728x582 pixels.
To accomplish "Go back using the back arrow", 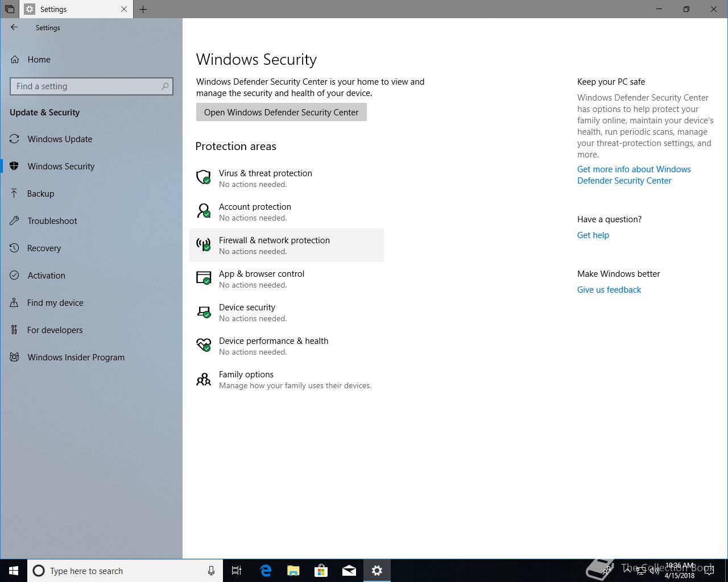I will click(x=14, y=27).
